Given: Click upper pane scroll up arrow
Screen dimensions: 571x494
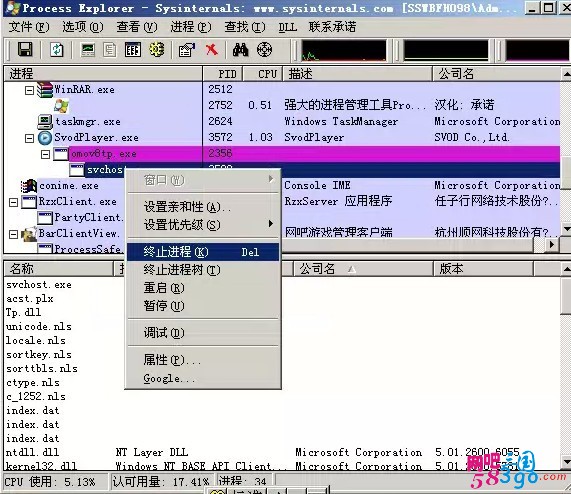Looking at the screenshot, I should coord(566,74).
